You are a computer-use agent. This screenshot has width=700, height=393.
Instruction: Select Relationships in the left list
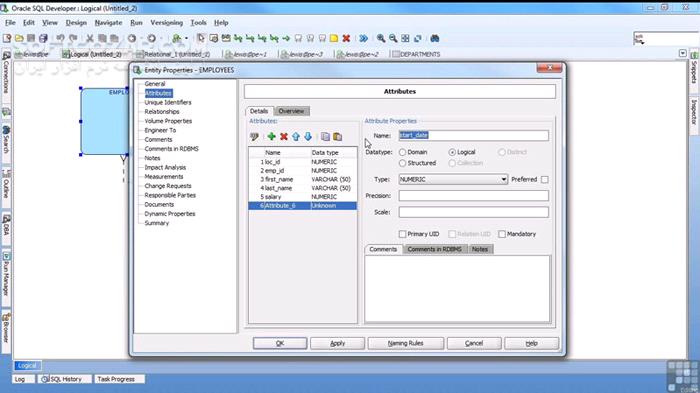(x=162, y=112)
